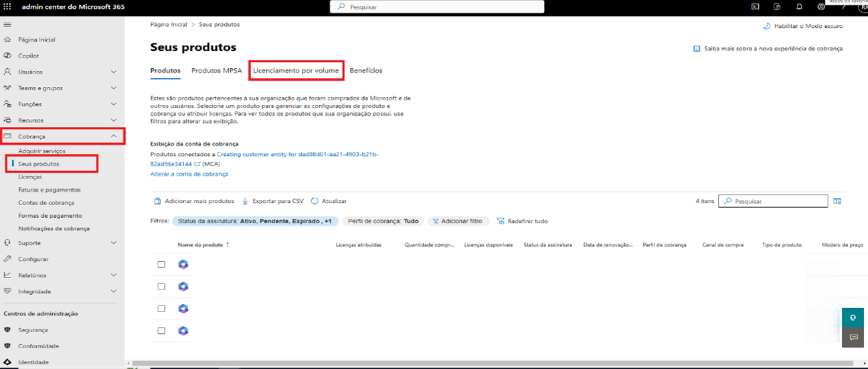The width and height of the screenshot is (868, 369).
Task: Click the product list Pesquisar field
Action: click(x=773, y=201)
